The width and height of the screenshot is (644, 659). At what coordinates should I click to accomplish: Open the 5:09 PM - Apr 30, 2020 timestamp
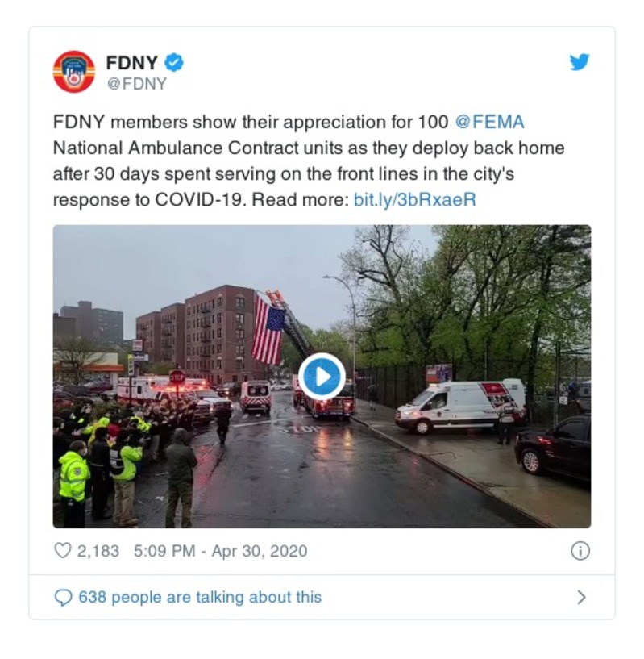click(221, 551)
